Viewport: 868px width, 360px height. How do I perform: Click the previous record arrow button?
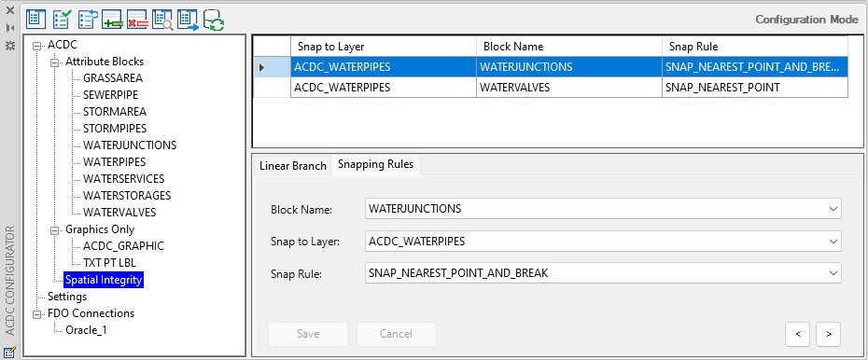(x=798, y=334)
